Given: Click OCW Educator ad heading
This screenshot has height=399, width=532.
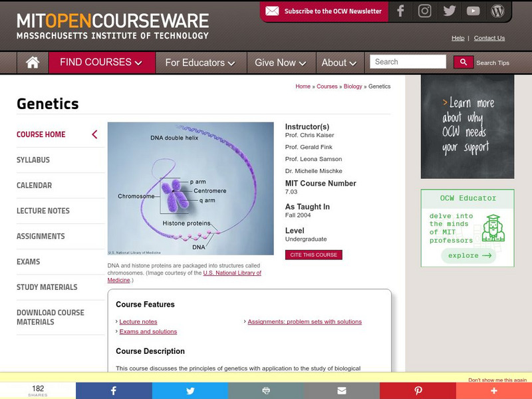Looking at the screenshot, I should coord(468,198).
